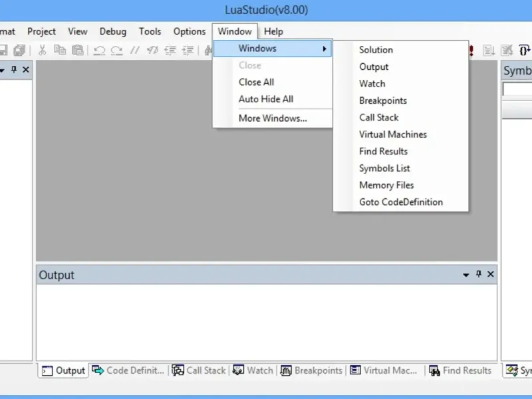Select Breakpoints in Windows submenu
The height and width of the screenshot is (399, 532).
(x=401, y=101)
